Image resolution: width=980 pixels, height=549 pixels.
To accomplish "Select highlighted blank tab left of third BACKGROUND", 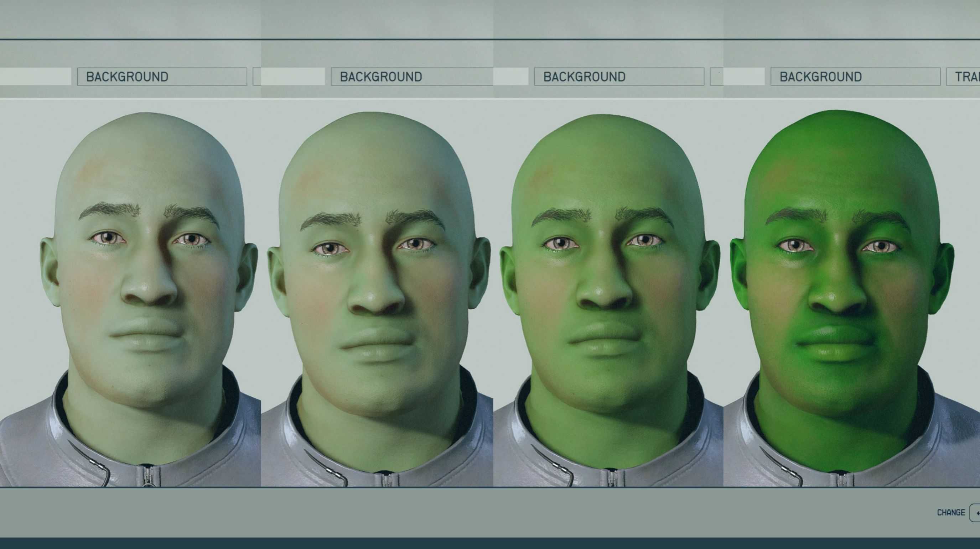I will pos(511,77).
